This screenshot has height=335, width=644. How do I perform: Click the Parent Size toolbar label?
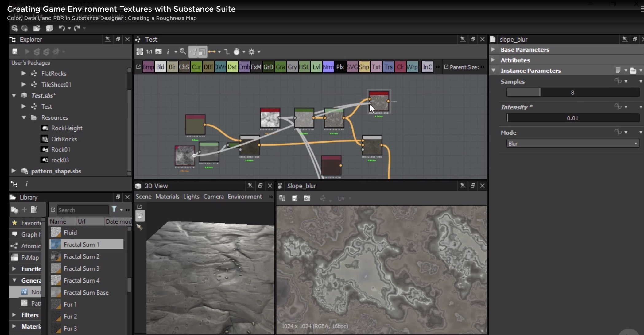[464, 67]
